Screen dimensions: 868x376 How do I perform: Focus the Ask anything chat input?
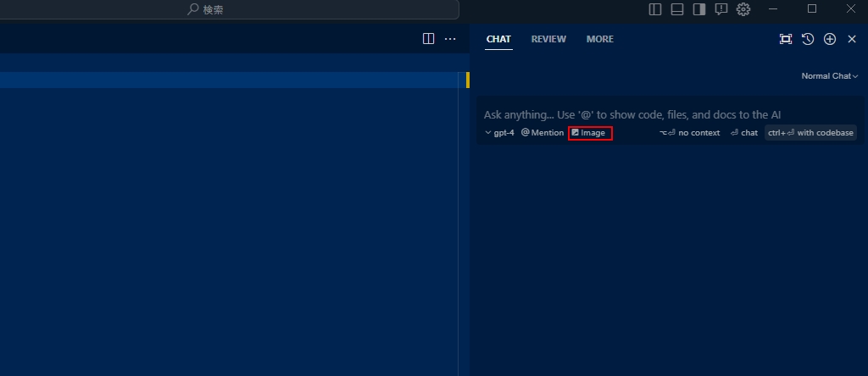click(632, 114)
